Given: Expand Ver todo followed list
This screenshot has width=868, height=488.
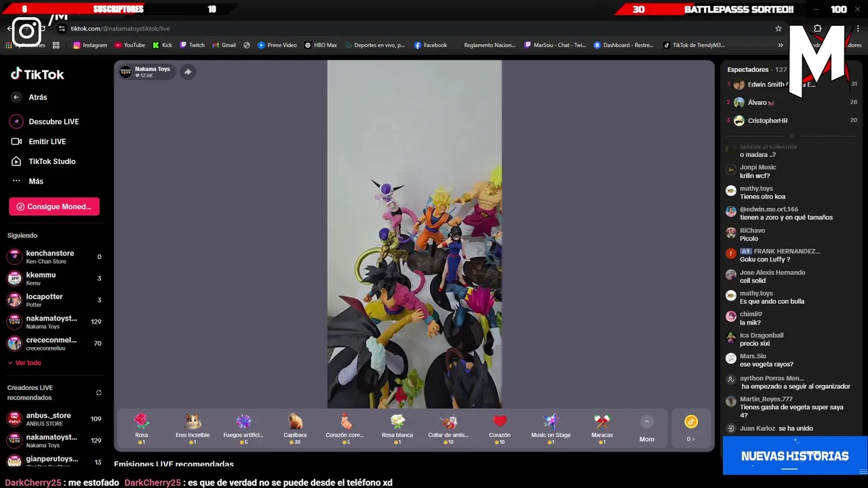Looking at the screenshot, I should (24, 363).
